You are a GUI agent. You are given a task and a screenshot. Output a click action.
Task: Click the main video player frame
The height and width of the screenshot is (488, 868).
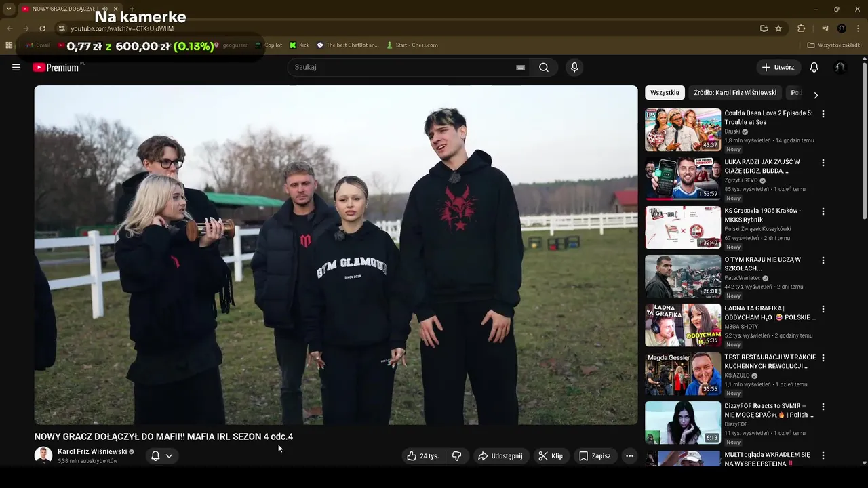coord(336,255)
